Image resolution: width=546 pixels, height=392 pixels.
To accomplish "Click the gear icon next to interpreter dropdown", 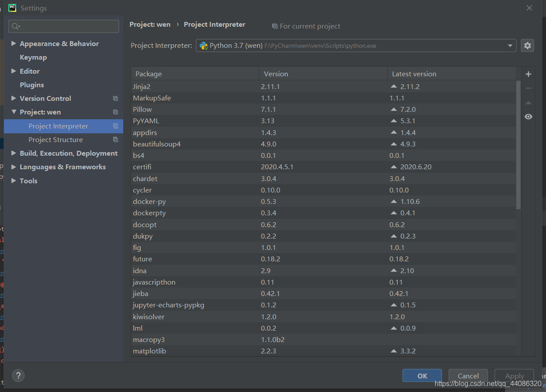I will click(x=528, y=46).
